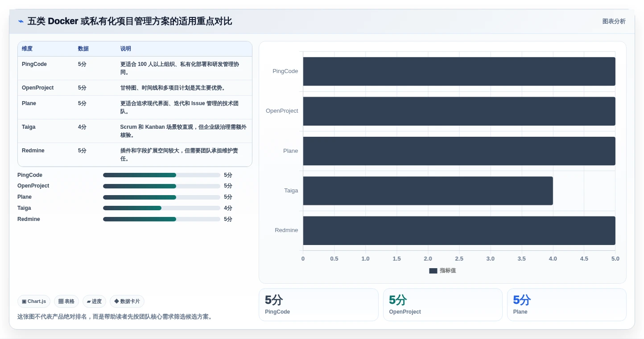Click the Plane y-axis label on chart
644x339 pixels.
tap(291, 151)
